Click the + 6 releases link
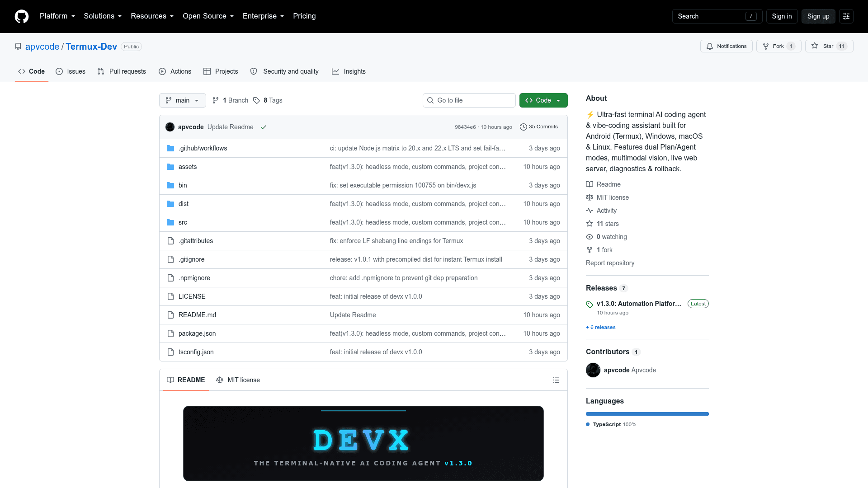The width and height of the screenshot is (868, 488). pos(600,327)
